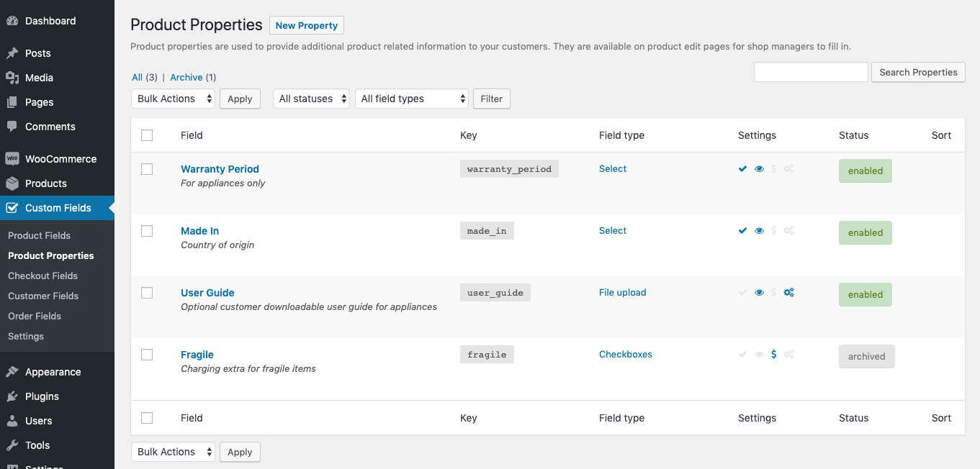
Task: Check the Warranty Period row checkbox
Action: click(x=147, y=169)
